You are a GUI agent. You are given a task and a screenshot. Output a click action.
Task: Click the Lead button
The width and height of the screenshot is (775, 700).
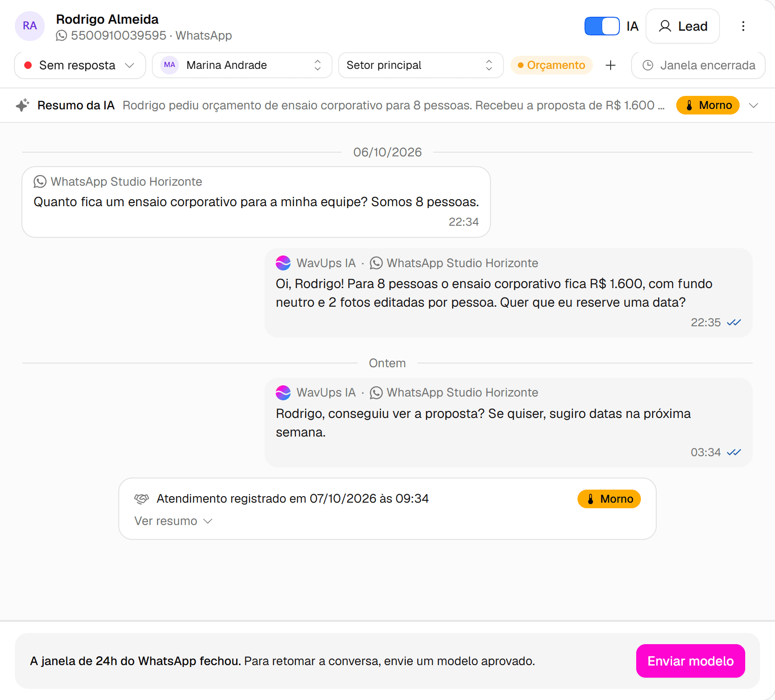tap(683, 26)
